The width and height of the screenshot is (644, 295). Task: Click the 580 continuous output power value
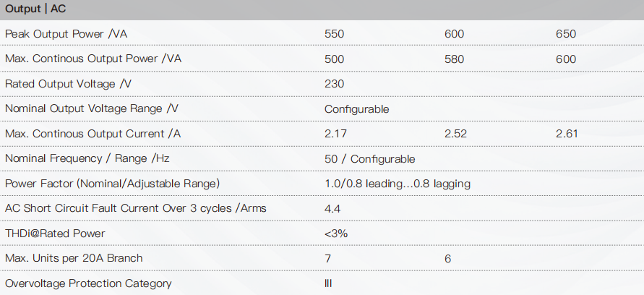pos(454,59)
